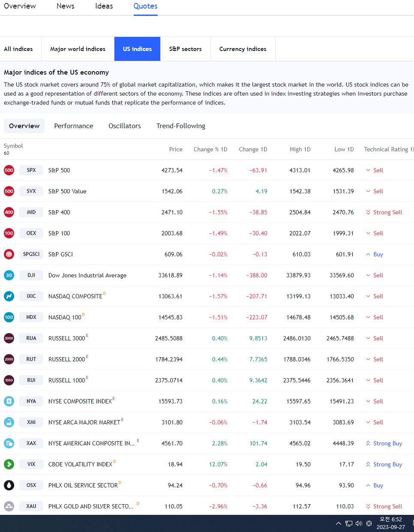This screenshot has height=532, width=414.
Task: Click the S&P GSCI globe icon
Action: (x=9, y=254)
